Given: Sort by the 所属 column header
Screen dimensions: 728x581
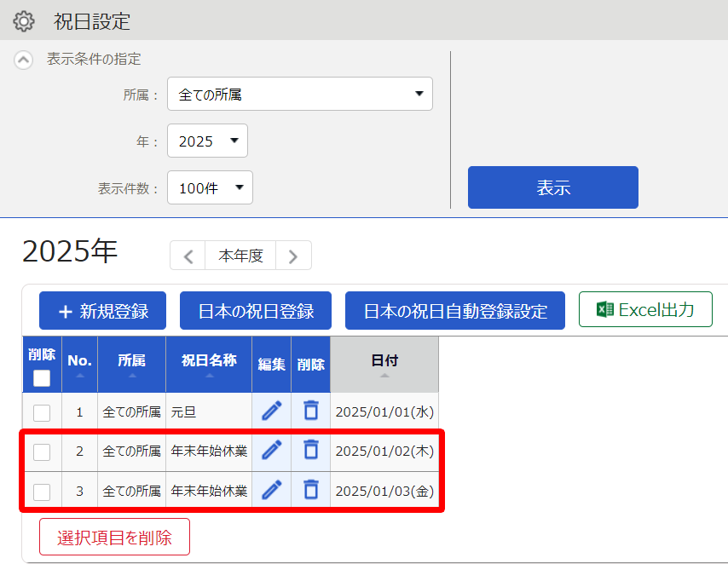Looking at the screenshot, I should coord(132,365).
